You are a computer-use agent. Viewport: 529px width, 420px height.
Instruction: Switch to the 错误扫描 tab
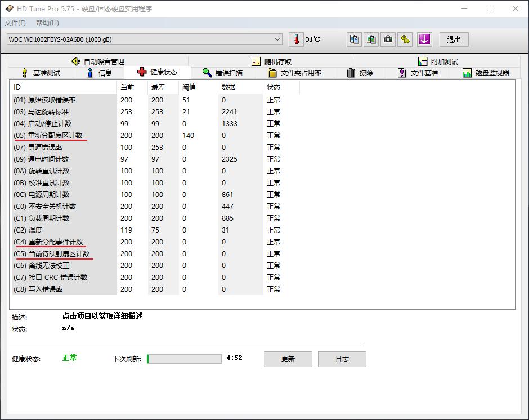(x=223, y=73)
